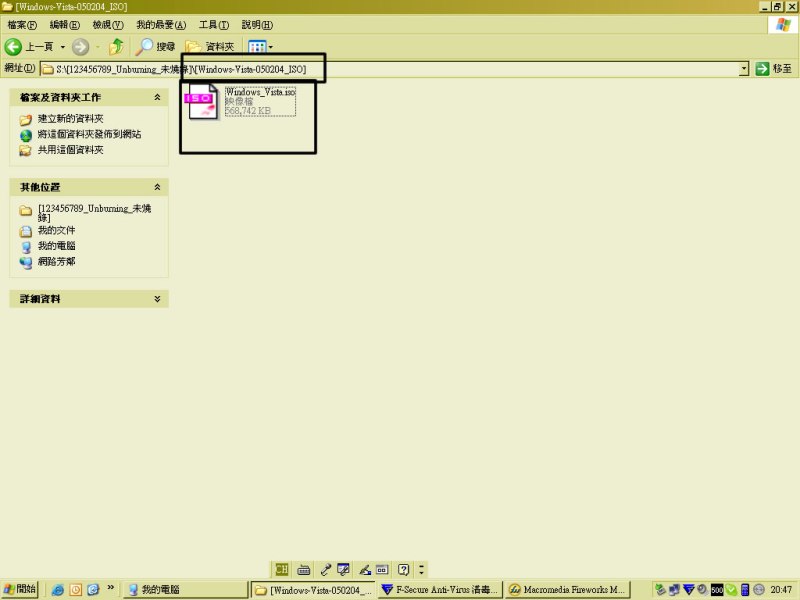Collapse the 檔案及資料夾工作 panel
Image resolution: width=800 pixels, height=600 pixels.
[x=157, y=97]
